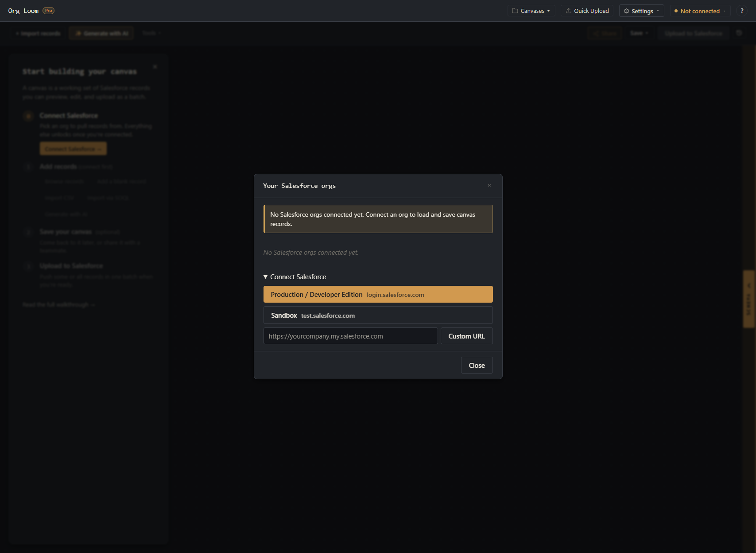
Task: Click the Import records toolbar button
Action: 38,33
